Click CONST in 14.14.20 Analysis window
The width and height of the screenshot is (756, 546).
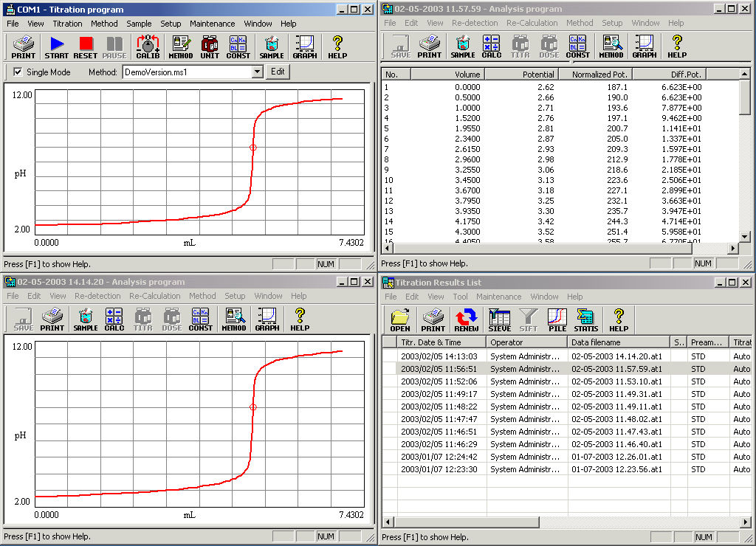[x=201, y=319]
